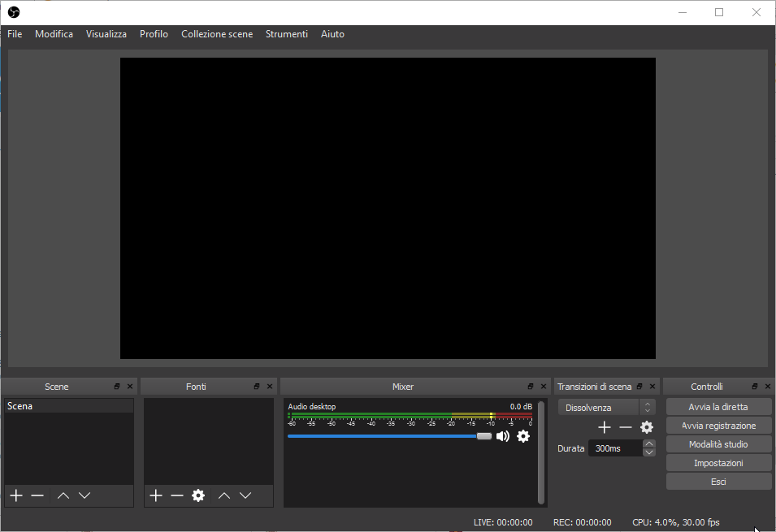Decrease Durata with down arrow

pyautogui.click(x=649, y=452)
